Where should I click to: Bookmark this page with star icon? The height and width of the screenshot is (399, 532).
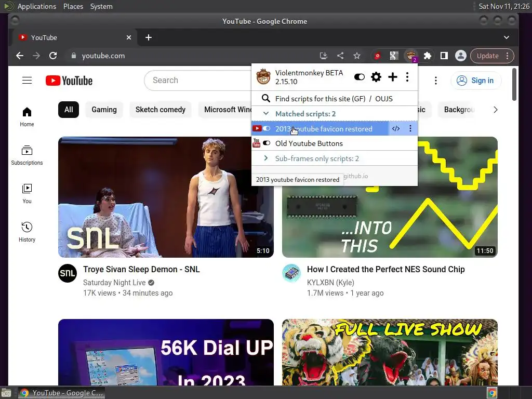356,56
